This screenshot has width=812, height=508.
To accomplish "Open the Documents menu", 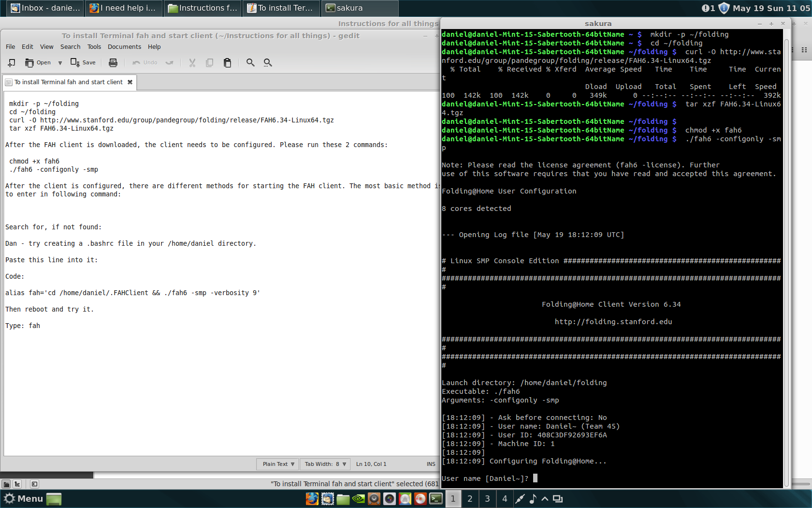I will click(x=125, y=47).
